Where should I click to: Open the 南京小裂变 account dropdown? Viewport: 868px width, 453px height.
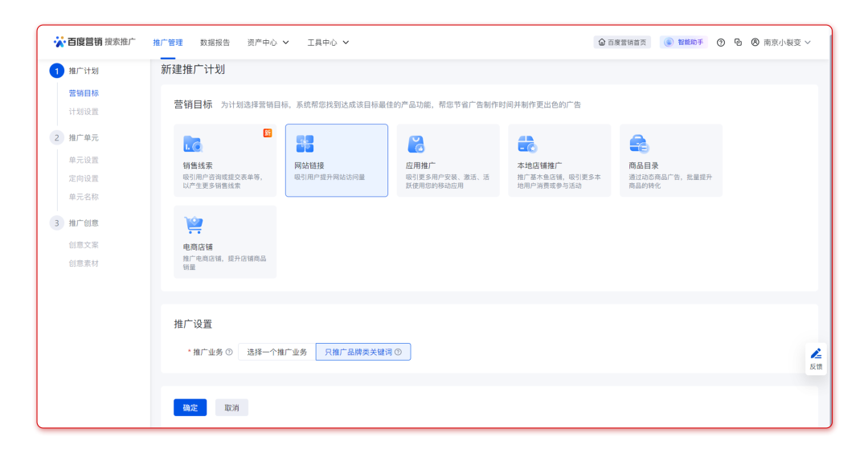click(x=781, y=43)
